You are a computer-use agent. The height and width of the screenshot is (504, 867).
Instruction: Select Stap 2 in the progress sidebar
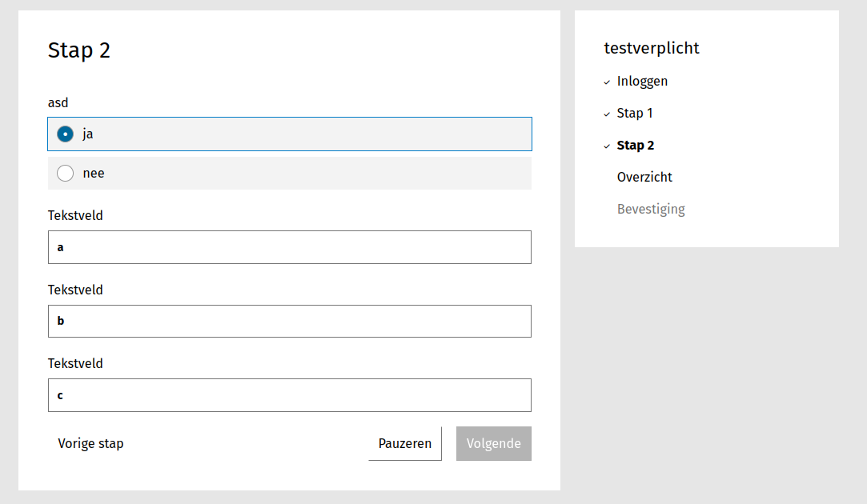[x=635, y=145]
